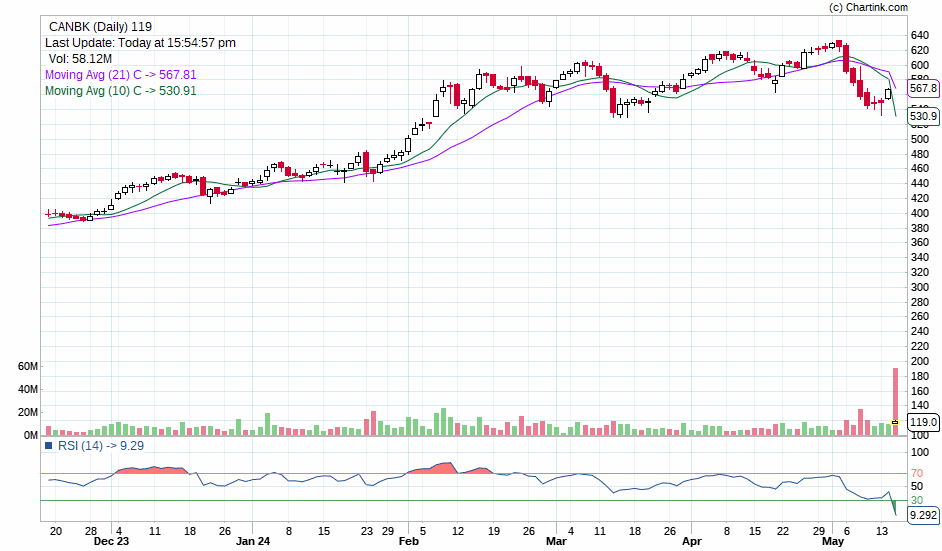Viewport: 942px width, 551px height.
Task: Click the Feb month axis label
Action: (409, 541)
